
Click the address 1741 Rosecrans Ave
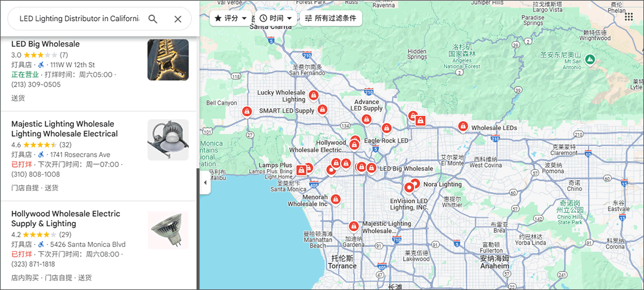click(x=80, y=155)
